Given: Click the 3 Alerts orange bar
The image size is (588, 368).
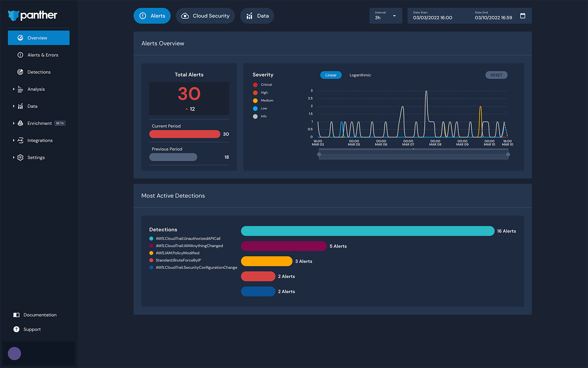Looking at the screenshot, I should (266, 261).
